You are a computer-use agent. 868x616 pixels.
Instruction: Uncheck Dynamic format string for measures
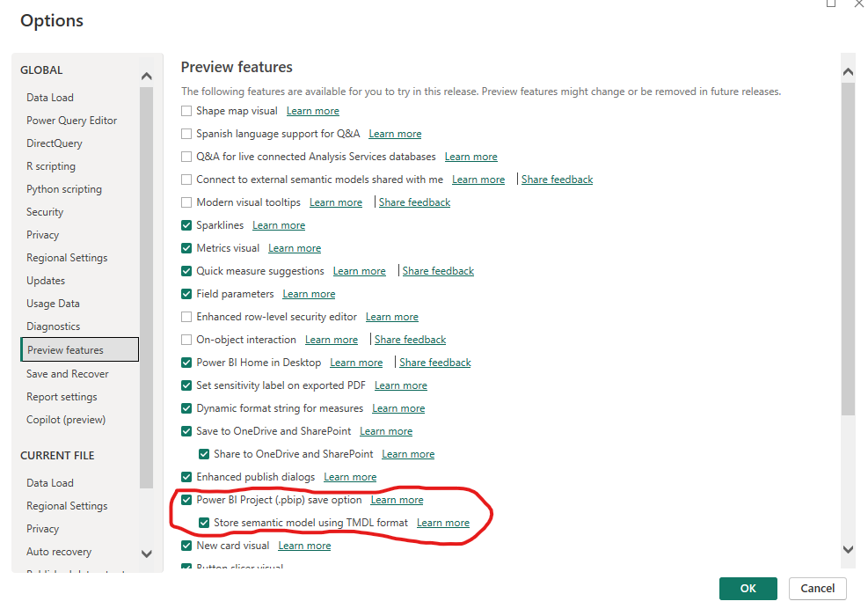point(186,408)
